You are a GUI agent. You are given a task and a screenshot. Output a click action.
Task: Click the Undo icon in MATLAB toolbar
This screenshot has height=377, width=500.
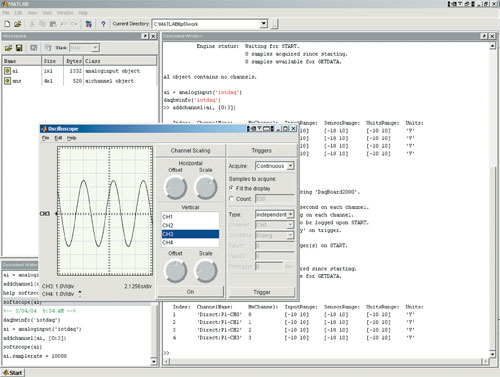(63, 24)
